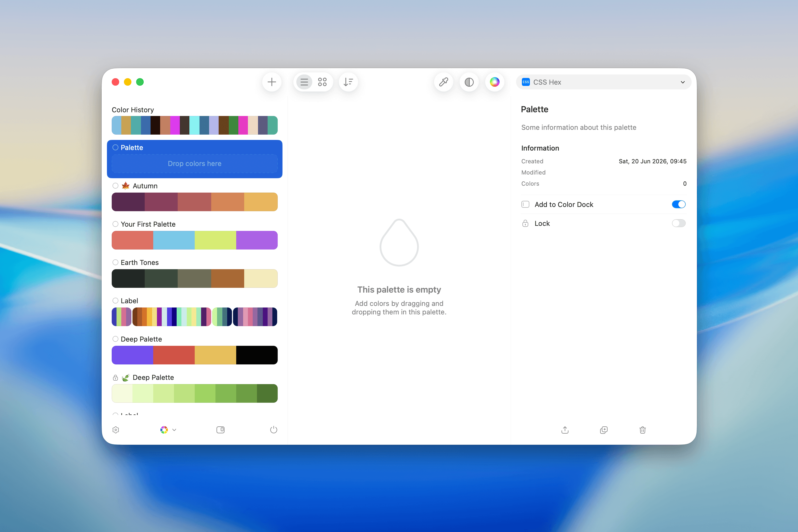Pick the dark plum swatch in Autumn

pyautogui.click(x=128, y=202)
